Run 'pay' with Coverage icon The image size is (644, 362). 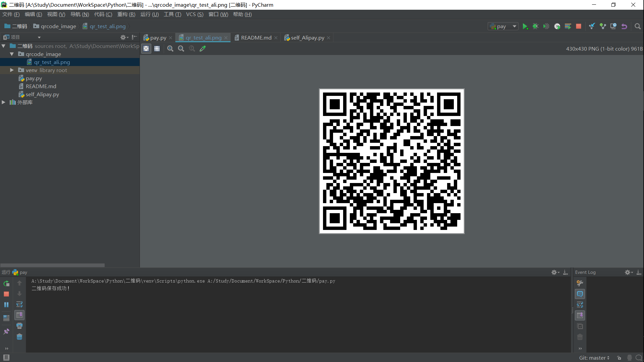[546, 26]
